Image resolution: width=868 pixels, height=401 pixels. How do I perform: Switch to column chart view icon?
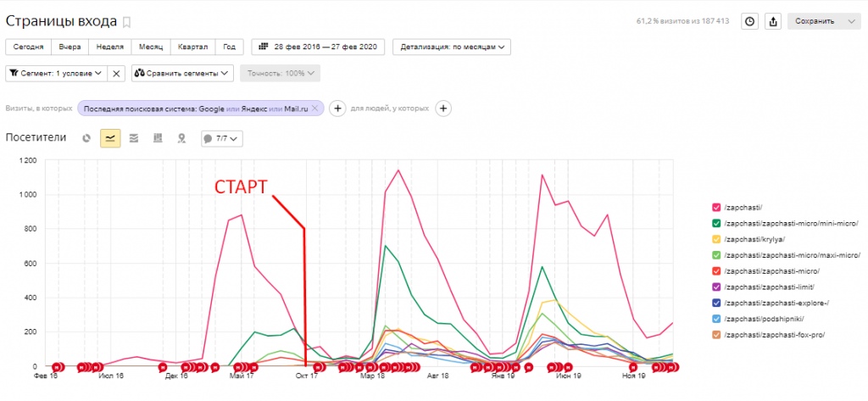(x=157, y=138)
